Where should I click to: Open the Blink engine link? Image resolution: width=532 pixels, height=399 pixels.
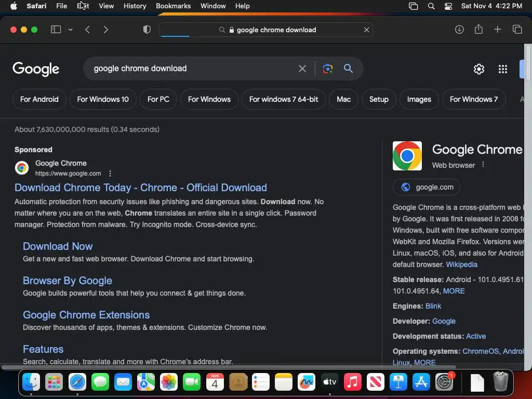433,306
